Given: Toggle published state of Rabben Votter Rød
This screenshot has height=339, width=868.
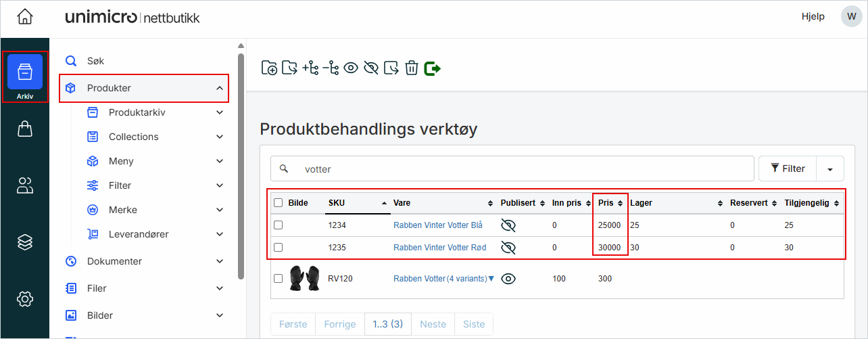Looking at the screenshot, I should coord(508,248).
